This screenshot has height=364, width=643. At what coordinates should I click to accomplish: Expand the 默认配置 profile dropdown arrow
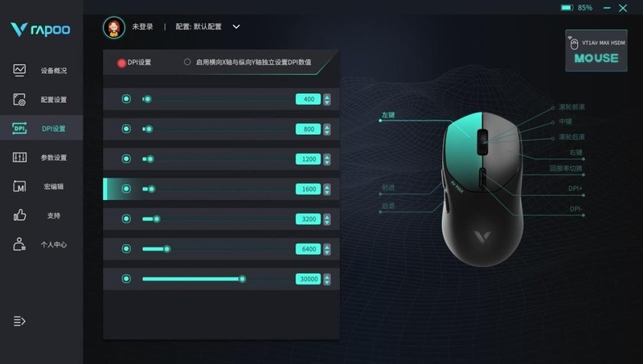click(x=236, y=27)
